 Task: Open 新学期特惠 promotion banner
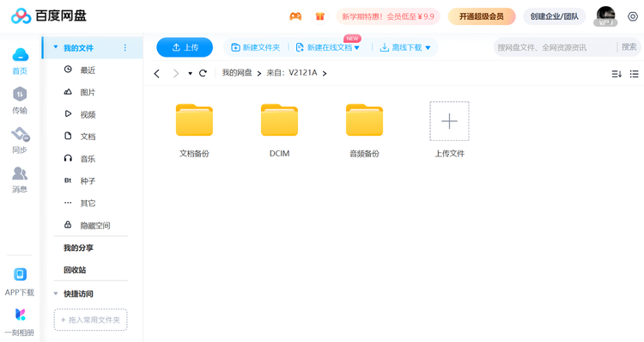coord(388,16)
